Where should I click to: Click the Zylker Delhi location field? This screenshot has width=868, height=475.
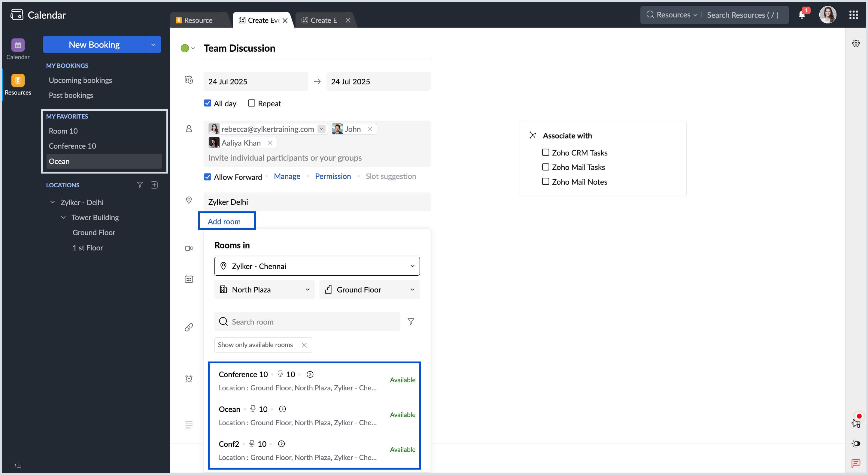pyautogui.click(x=317, y=202)
